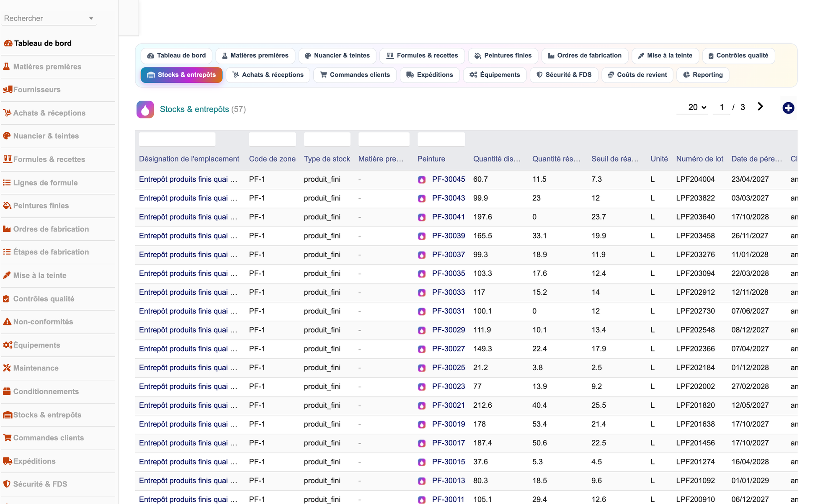Sort by Date de péremption column header

click(756, 159)
